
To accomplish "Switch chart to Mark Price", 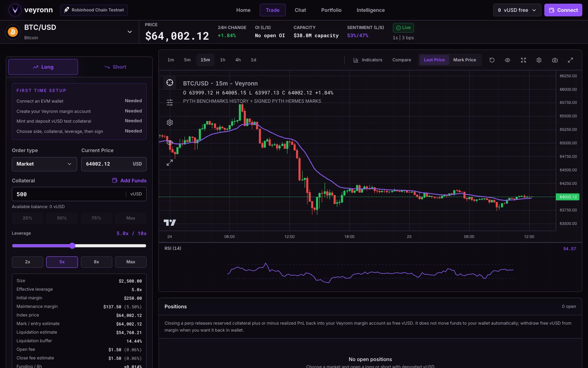I will (x=465, y=60).
